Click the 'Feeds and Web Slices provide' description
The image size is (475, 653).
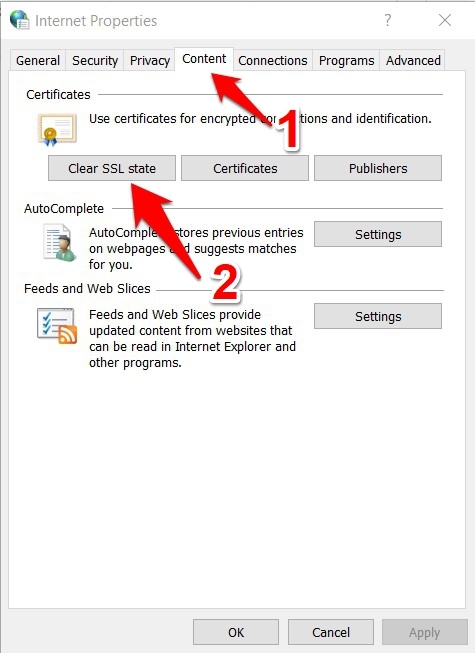pyautogui.click(x=192, y=338)
